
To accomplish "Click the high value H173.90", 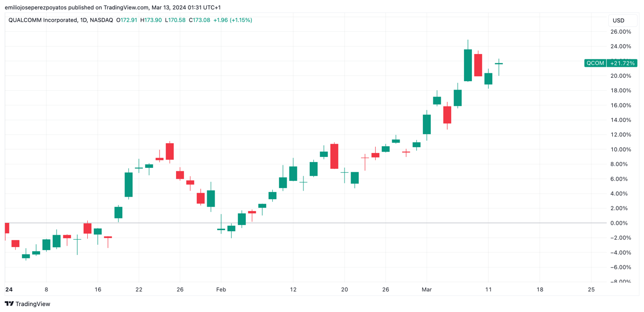I will 151,20.
